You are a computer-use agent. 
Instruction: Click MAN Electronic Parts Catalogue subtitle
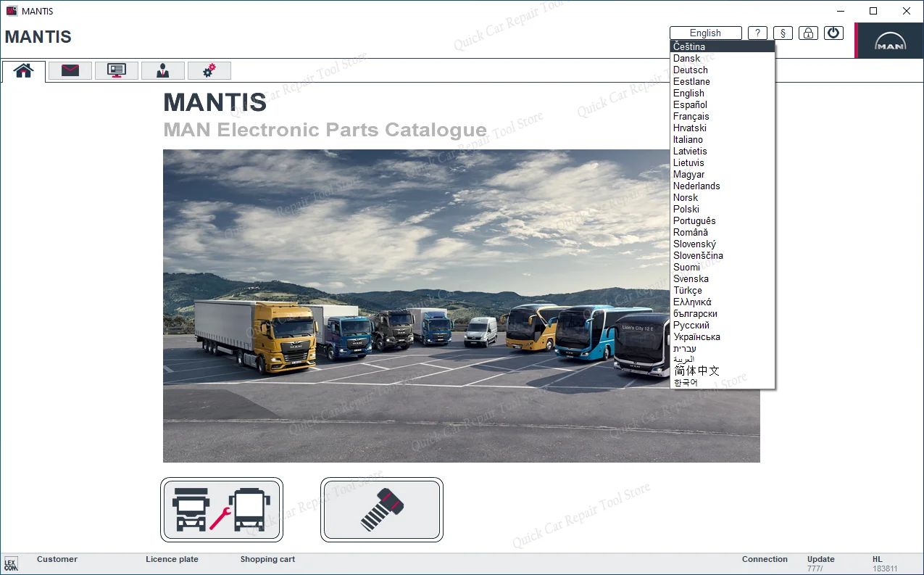coord(325,130)
